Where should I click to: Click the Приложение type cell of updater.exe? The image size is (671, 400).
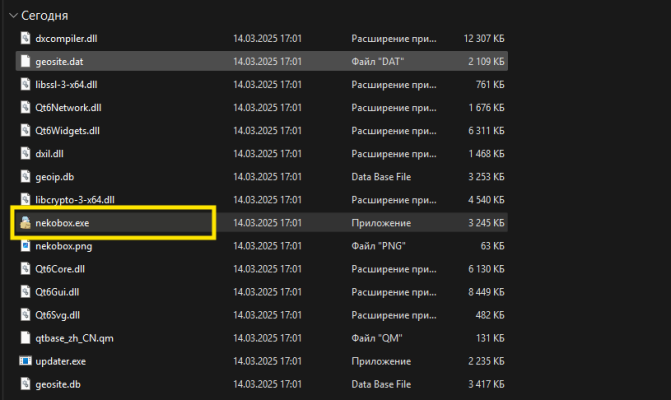click(379, 360)
